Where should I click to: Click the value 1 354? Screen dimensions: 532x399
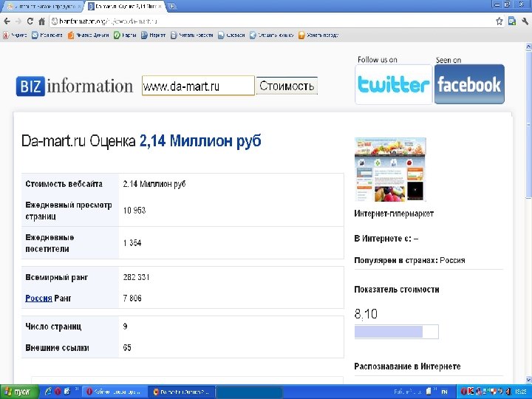coord(132,243)
